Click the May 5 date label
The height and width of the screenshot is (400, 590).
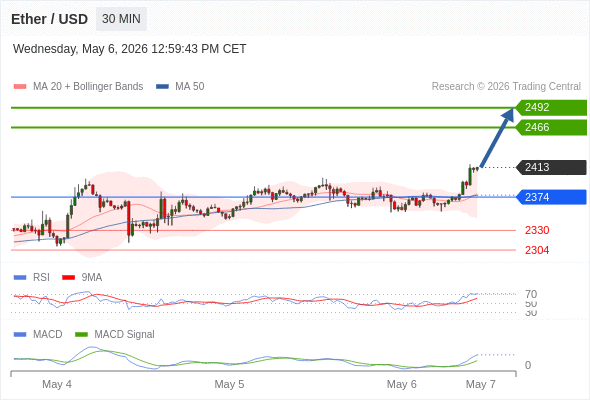click(229, 384)
